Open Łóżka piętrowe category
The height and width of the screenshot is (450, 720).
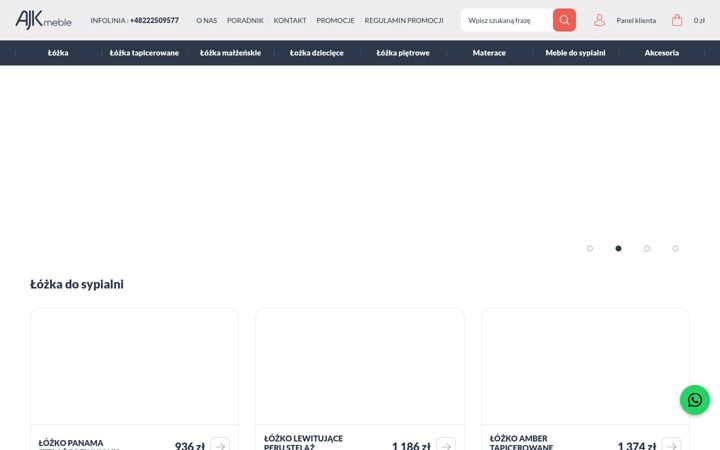pos(403,53)
